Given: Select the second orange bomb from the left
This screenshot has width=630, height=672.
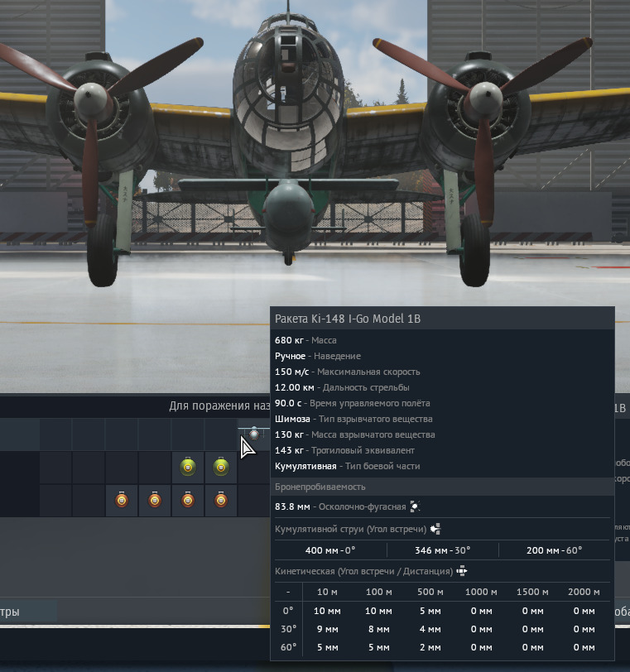Looking at the screenshot, I should click(x=155, y=500).
